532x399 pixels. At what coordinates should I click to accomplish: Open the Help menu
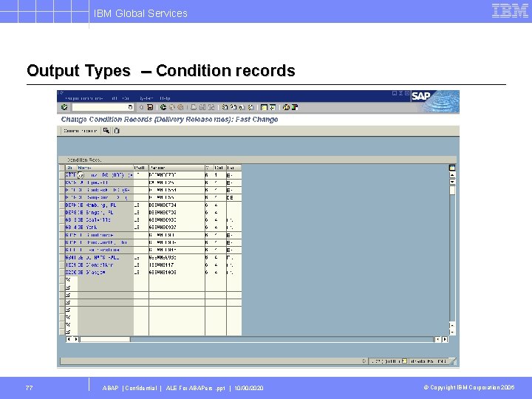point(165,98)
